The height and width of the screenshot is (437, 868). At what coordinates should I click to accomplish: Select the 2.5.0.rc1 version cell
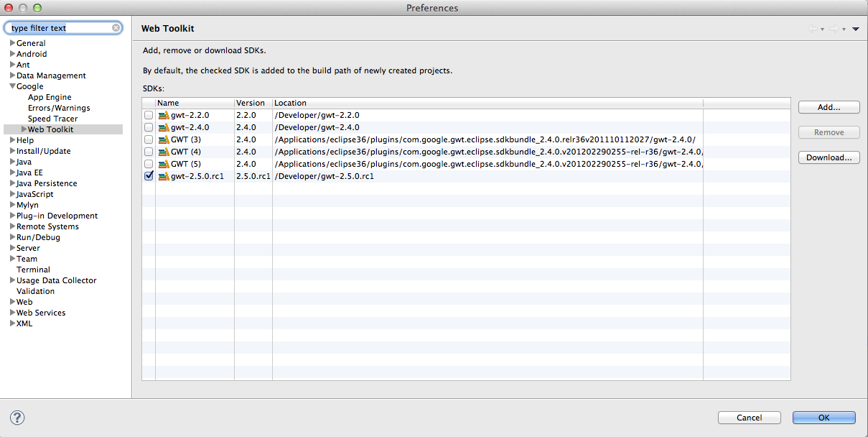tap(253, 176)
